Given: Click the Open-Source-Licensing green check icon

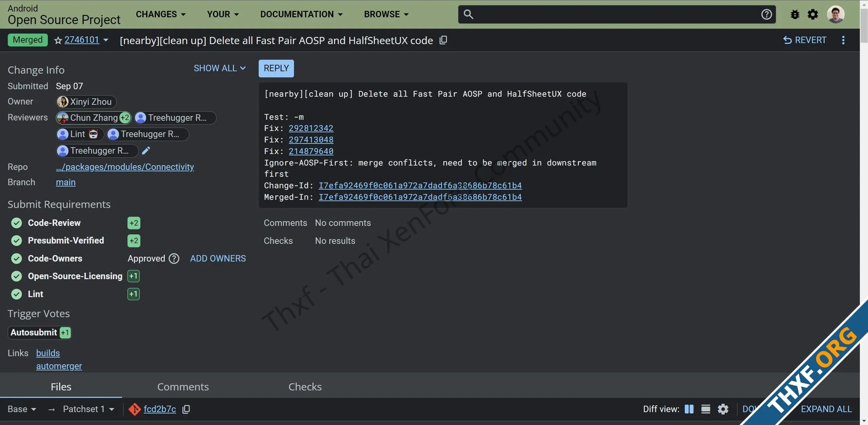Looking at the screenshot, I should pyautogui.click(x=16, y=276).
